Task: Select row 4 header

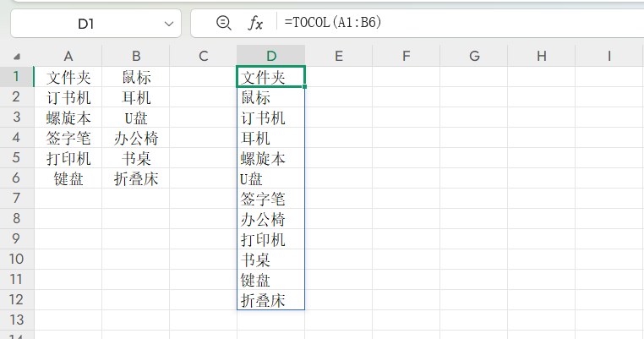Action: (16, 137)
